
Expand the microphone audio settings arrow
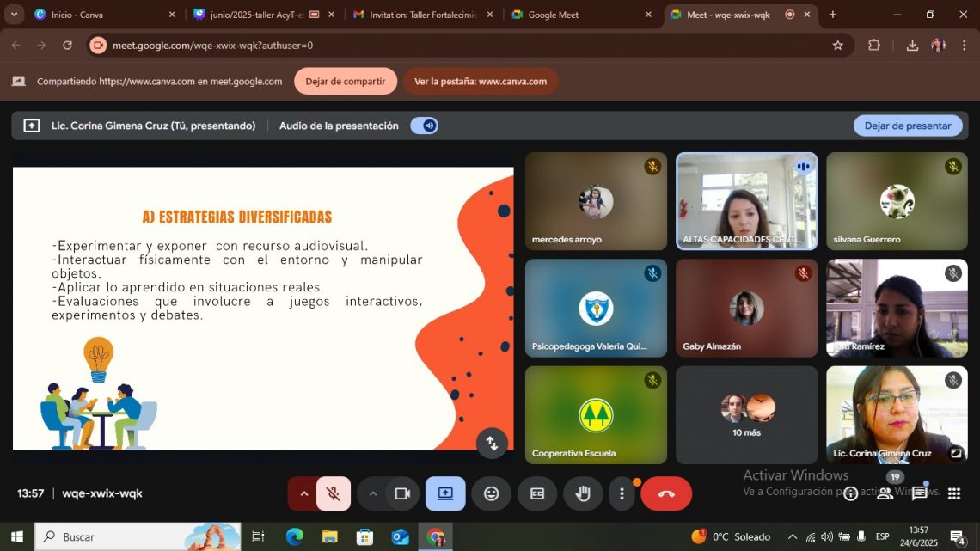pos(303,493)
